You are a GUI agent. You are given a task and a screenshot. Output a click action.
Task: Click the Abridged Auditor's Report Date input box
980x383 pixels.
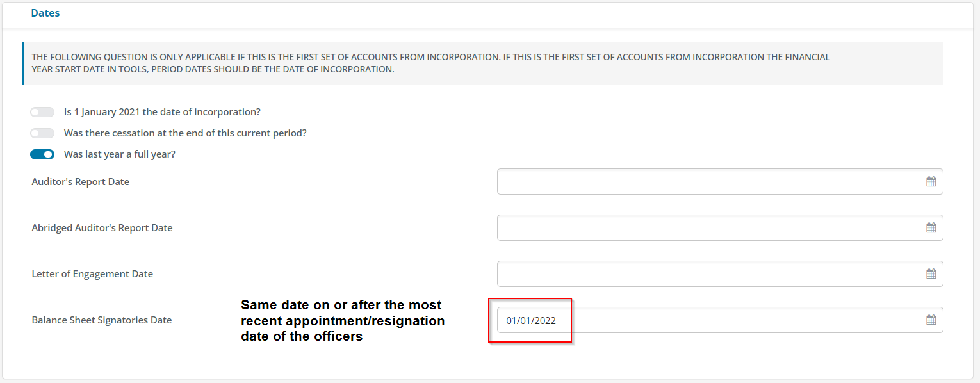(x=720, y=228)
